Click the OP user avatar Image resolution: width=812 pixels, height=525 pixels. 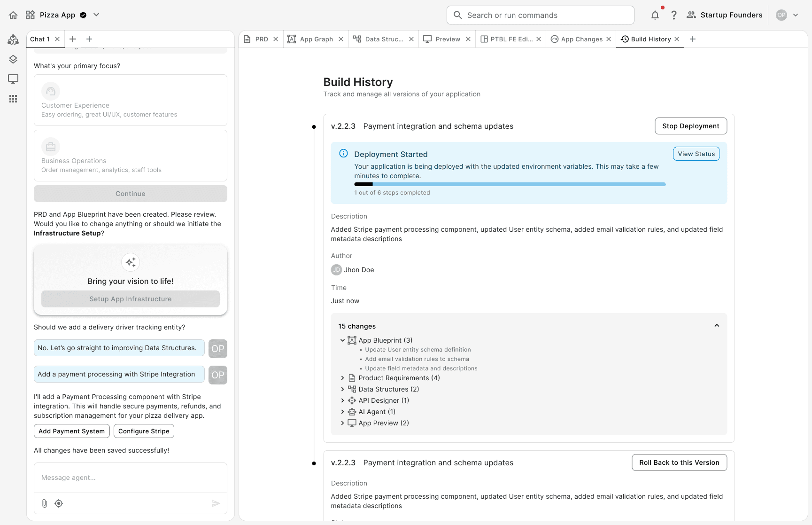[781, 15]
